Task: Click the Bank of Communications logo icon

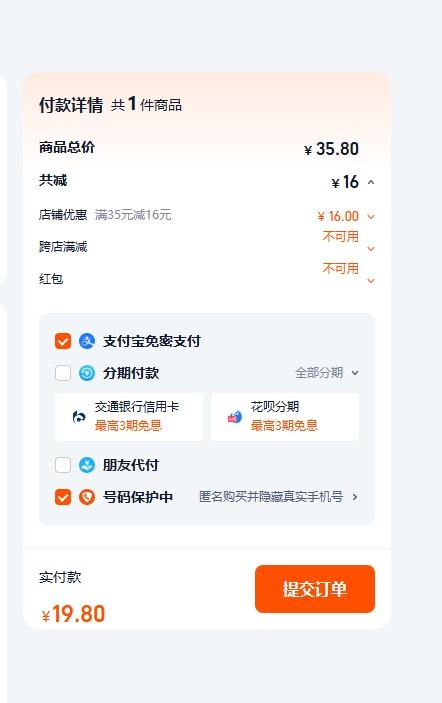Action: coord(79,417)
